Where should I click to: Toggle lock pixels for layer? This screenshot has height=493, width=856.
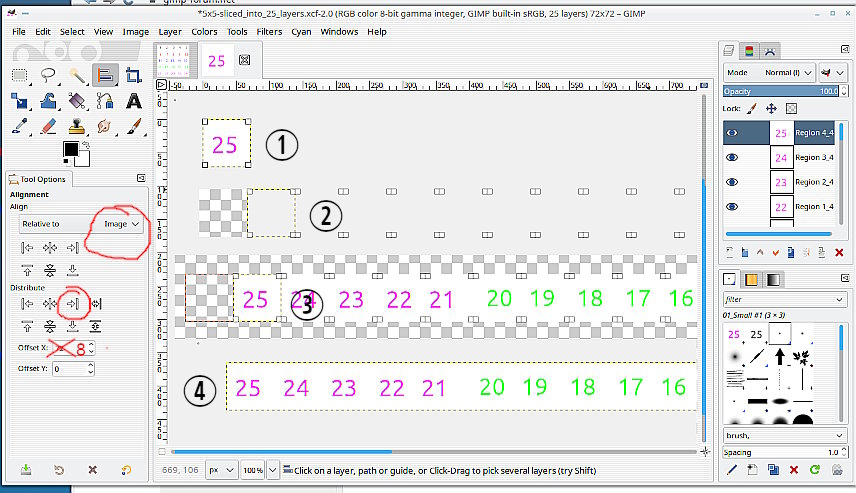click(x=752, y=109)
